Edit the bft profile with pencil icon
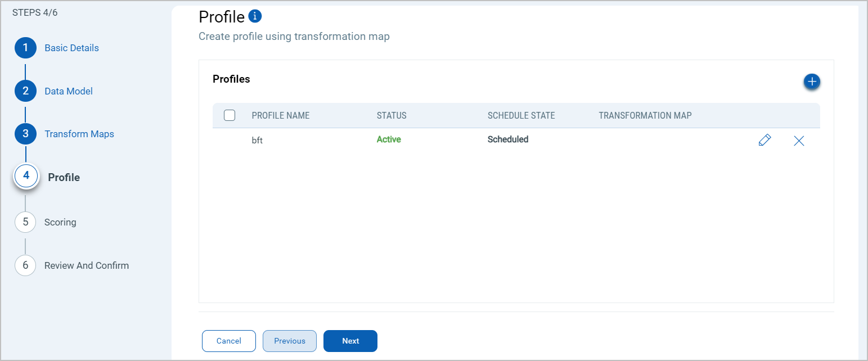Screen dimensions: 868x361 (x=764, y=141)
